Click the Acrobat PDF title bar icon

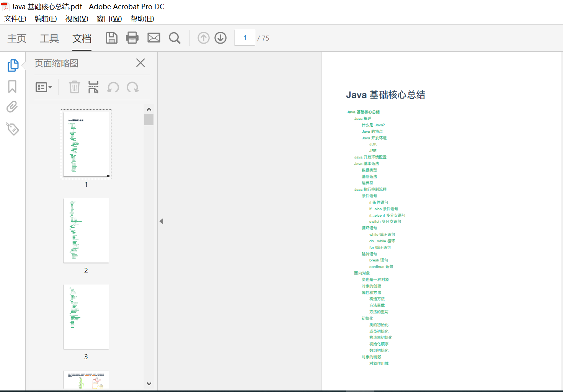[x=5, y=7]
